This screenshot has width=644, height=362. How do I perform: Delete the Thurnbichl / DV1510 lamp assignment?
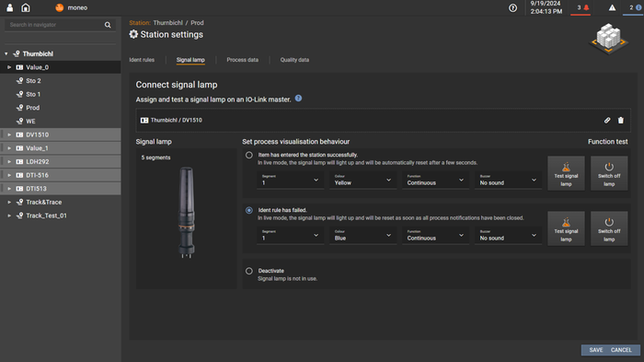pyautogui.click(x=621, y=120)
